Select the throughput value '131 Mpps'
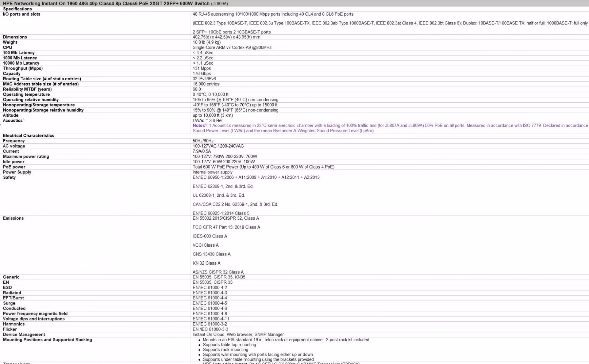The height and width of the screenshot is (364, 589). (202, 68)
